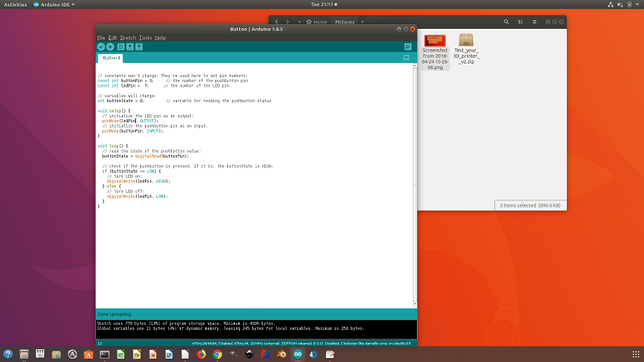This screenshot has height=362, width=644.
Task: Save the sketch with the down-arrow toolbar icon
Action: click(138, 47)
